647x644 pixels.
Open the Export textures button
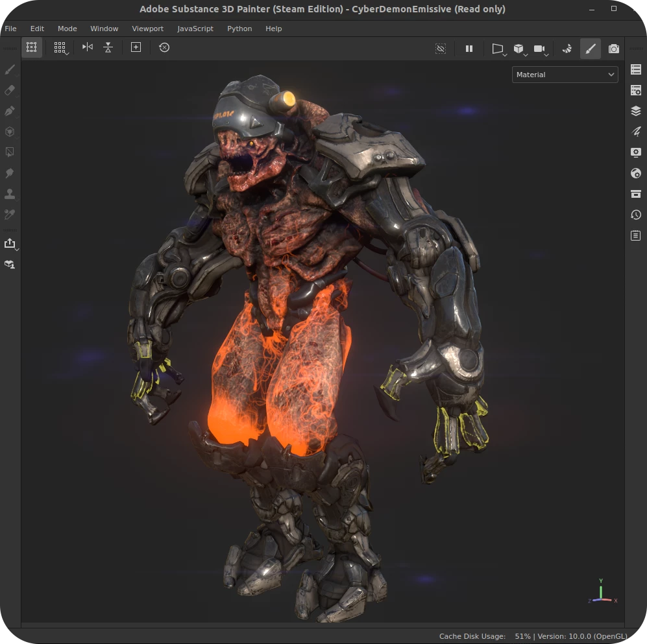tap(11, 243)
